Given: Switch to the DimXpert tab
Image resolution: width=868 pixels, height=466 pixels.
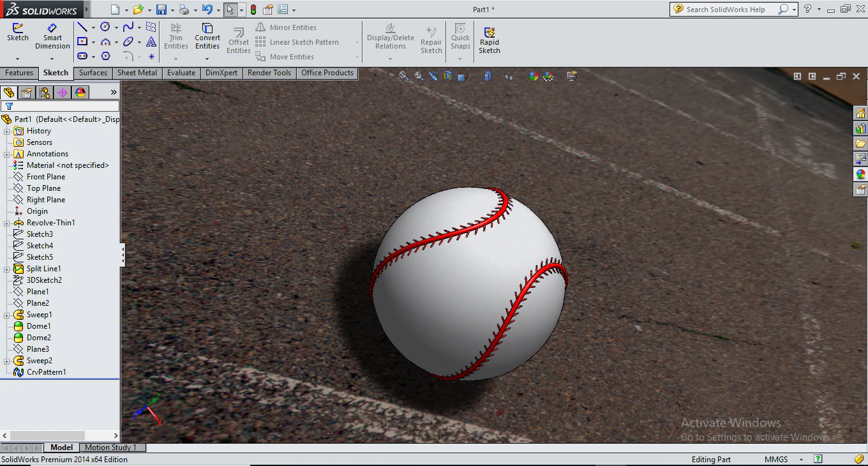Looking at the screenshot, I should [221, 73].
